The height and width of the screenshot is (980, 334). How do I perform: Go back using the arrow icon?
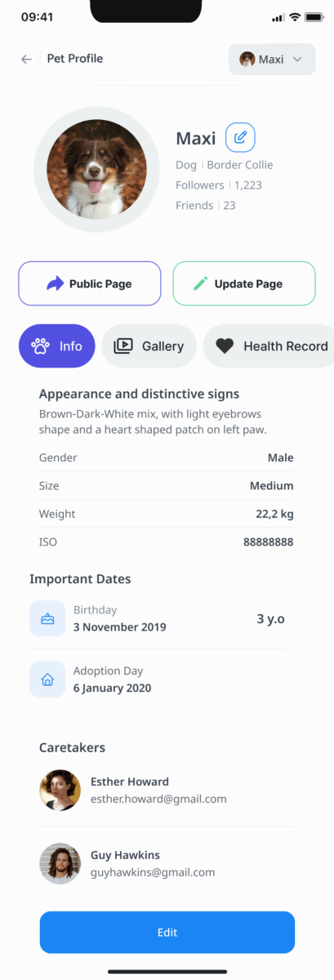(x=27, y=59)
